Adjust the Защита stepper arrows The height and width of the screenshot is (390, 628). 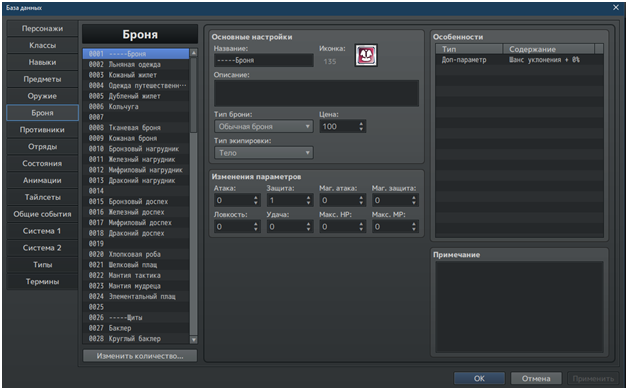[x=308, y=200]
